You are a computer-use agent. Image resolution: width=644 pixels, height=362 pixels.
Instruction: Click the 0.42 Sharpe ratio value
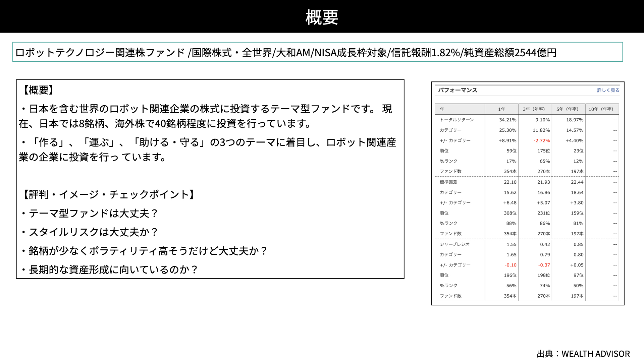pyautogui.click(x=545, y=244)
